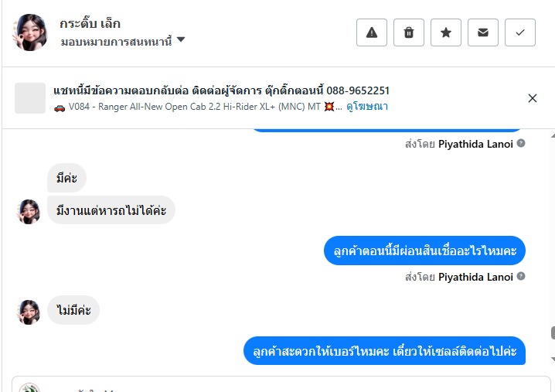Expand the มอบหมายการสนทนานี้ assignment dropdown
Viewport: 555px width, 392px height.
point(181,40)
